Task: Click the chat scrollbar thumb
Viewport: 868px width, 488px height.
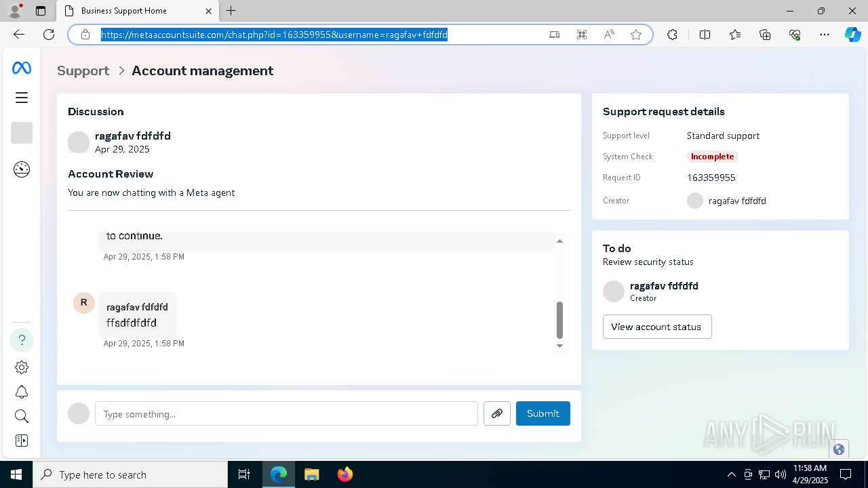Action: coord(559,320)
